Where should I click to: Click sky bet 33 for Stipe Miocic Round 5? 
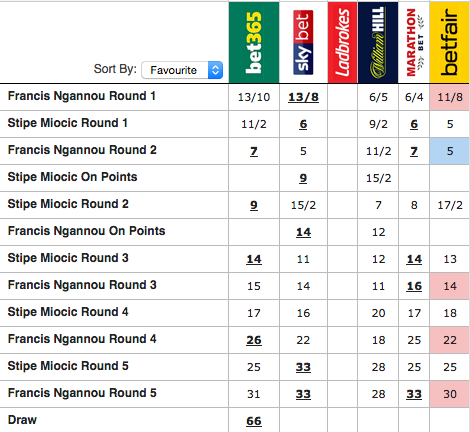[303, 367]
